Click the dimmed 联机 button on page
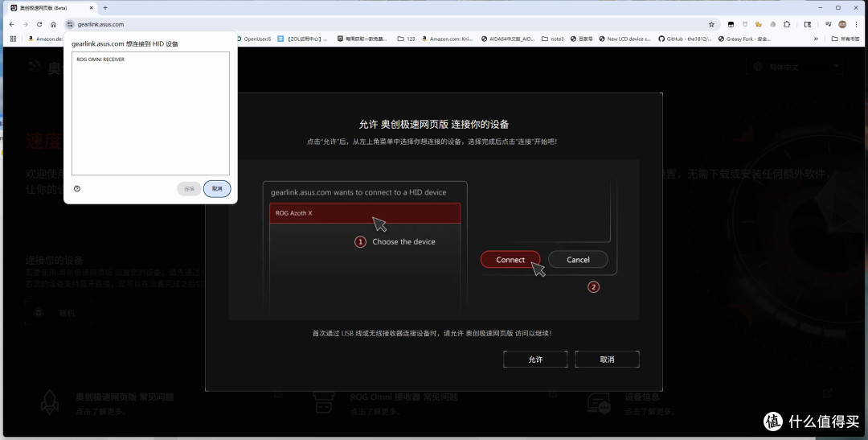The width and height of the screenshot is (868, 440). coord(58,313)
